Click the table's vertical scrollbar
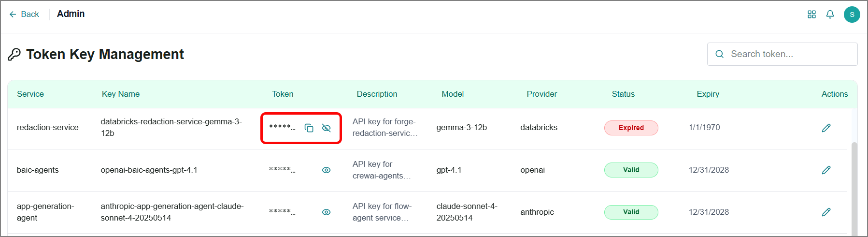 click(854, 189)
